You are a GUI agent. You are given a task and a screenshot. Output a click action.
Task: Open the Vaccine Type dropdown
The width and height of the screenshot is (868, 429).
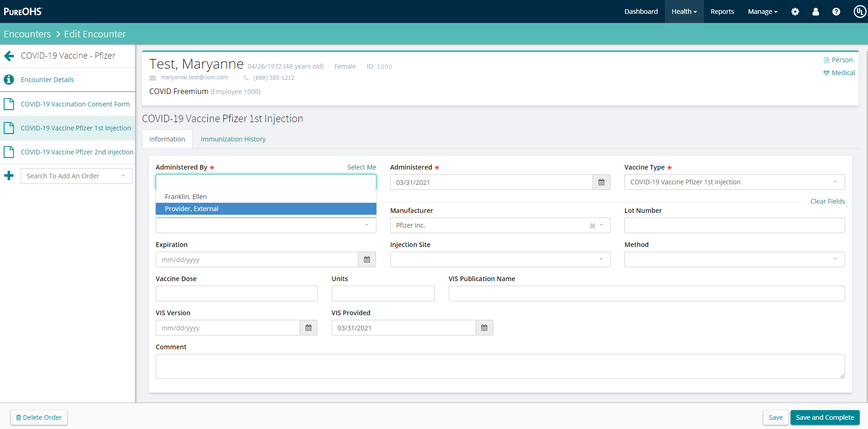click(734, 182)
